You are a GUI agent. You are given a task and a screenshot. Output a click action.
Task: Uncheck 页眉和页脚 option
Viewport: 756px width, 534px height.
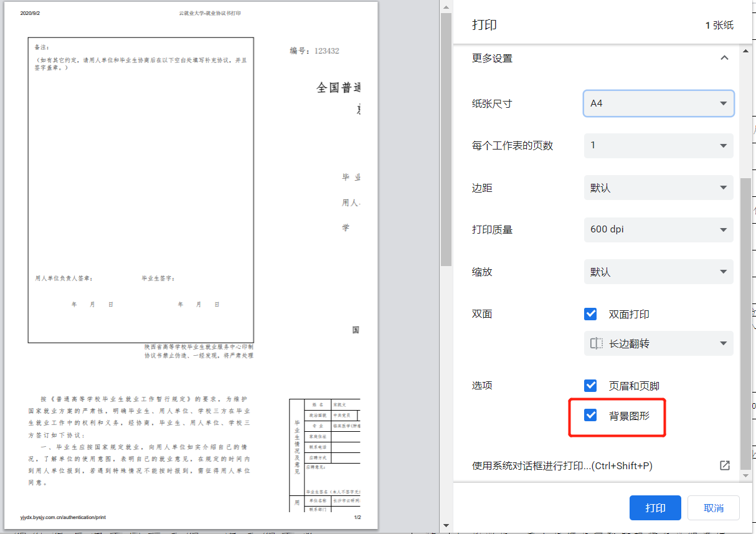pos(590,386)
